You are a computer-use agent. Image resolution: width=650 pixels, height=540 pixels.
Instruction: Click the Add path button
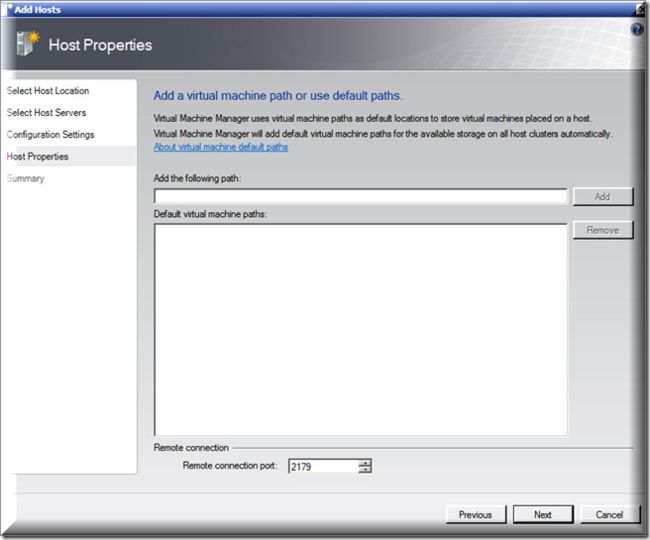[603, 196]
